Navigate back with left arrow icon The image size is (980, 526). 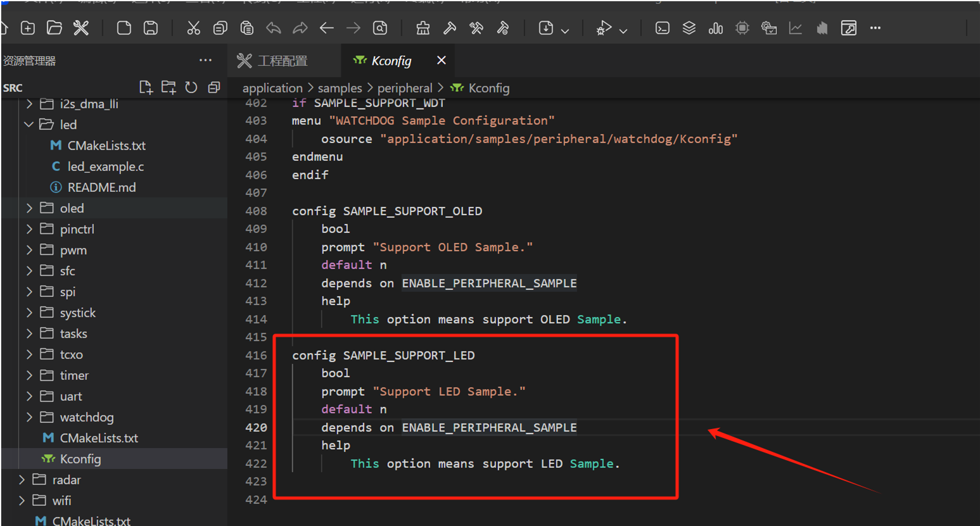[x=327, y=28]
